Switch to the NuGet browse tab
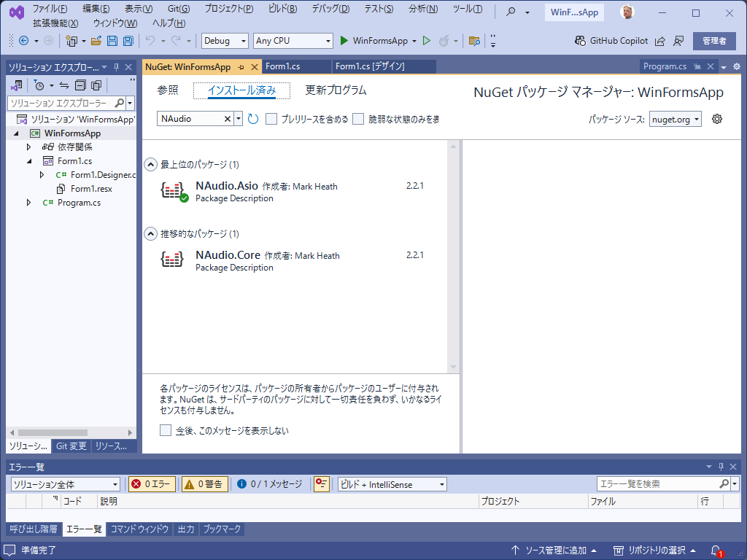Image resolution: width=747 pixels, height=560 pixels. (x=168, y=90)
